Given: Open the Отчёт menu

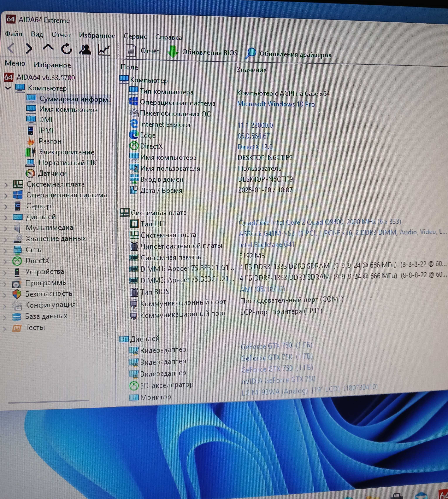Looking at the screenshot, I should tap(61, 35).
